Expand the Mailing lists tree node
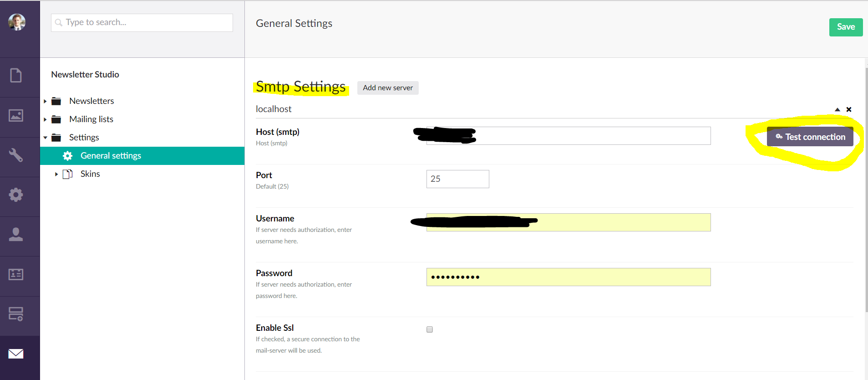The height and width of the screenshot is (380, 868). click(x=45, y=119)
